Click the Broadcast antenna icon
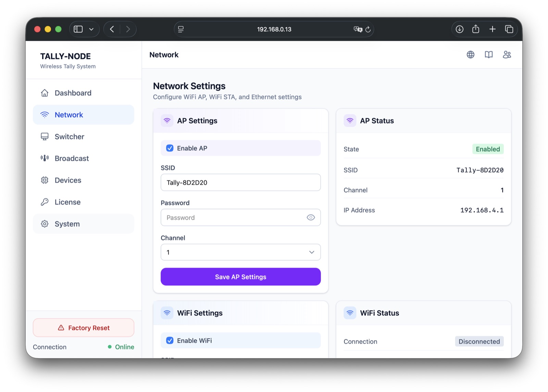The height and width of the screenshot is (392, 548). tap(45, 158)
